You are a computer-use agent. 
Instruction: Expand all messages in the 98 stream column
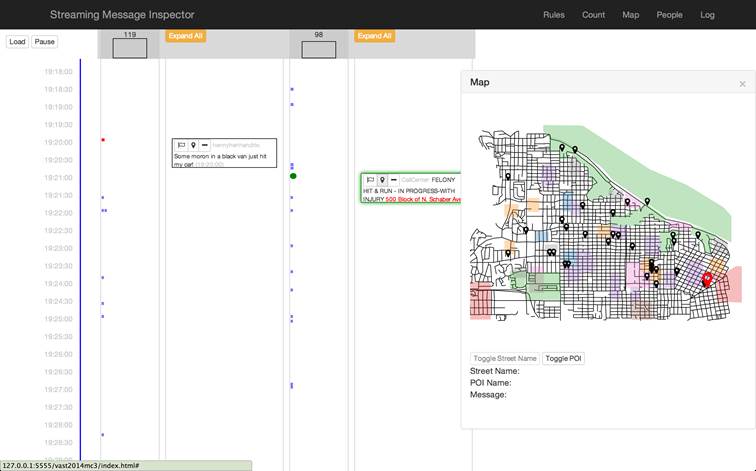[x=375, y=36]
